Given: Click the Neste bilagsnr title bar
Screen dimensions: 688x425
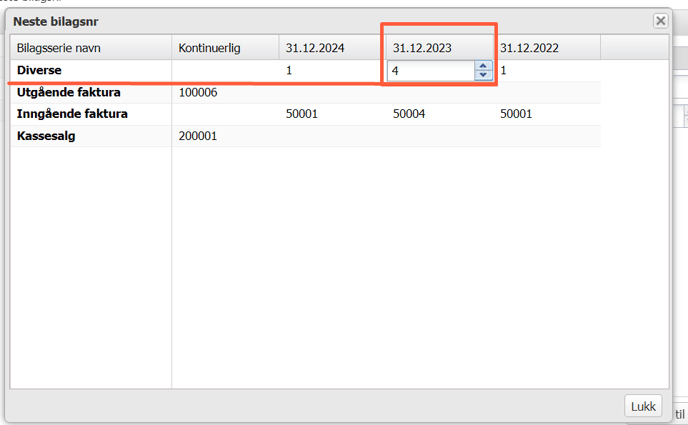Looking at the screenshot, I should [x=300, y=20].
